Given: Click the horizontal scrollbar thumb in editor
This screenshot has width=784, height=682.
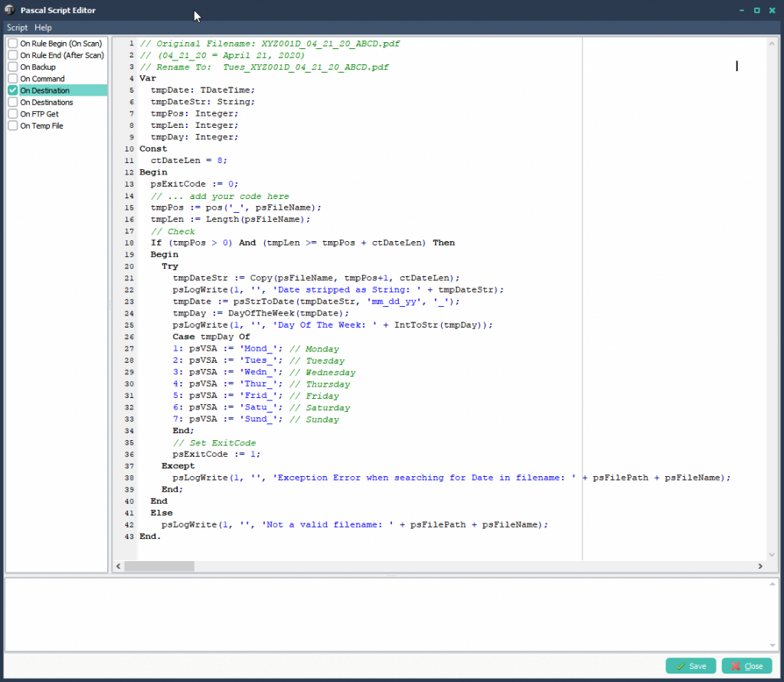Looking at the screenshot, I should [x=159, y=566].
